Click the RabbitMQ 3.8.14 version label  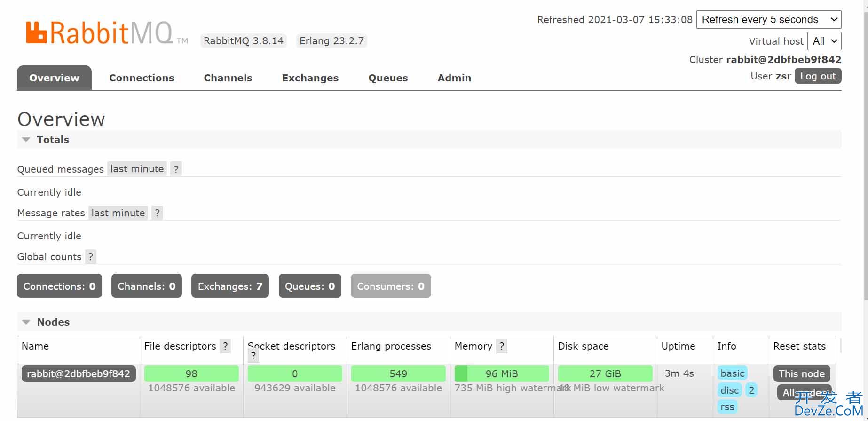244,41
